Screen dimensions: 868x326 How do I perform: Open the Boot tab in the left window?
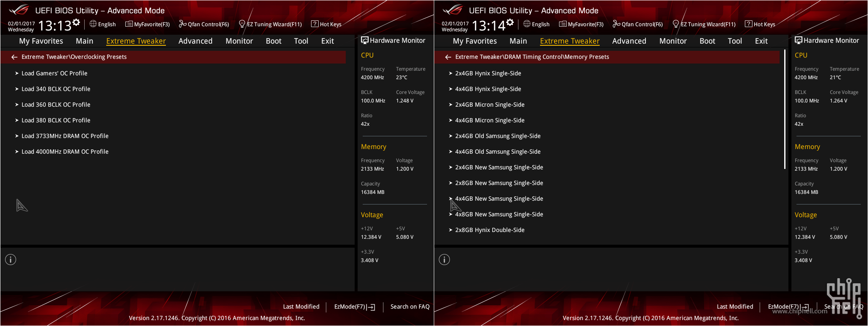coord(273,41)
